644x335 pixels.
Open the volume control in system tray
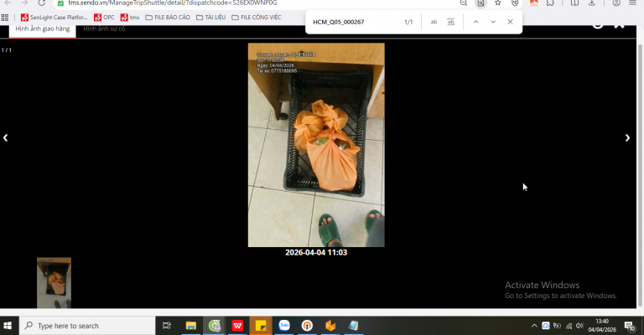[579, 326]
